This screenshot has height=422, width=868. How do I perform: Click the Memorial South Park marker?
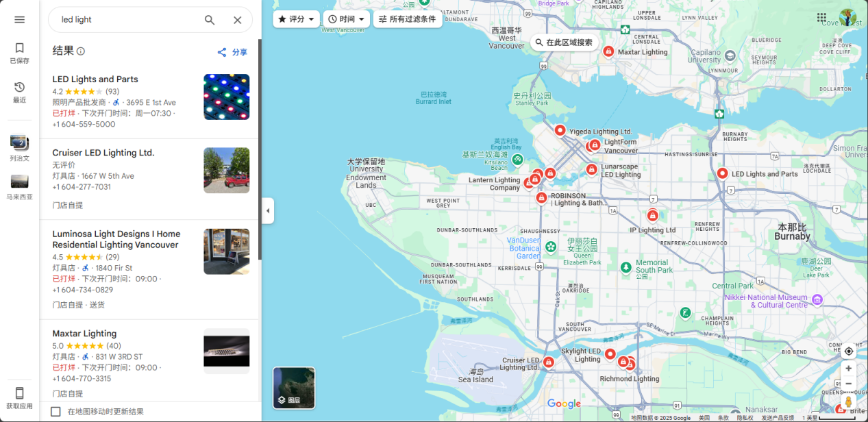625,266
